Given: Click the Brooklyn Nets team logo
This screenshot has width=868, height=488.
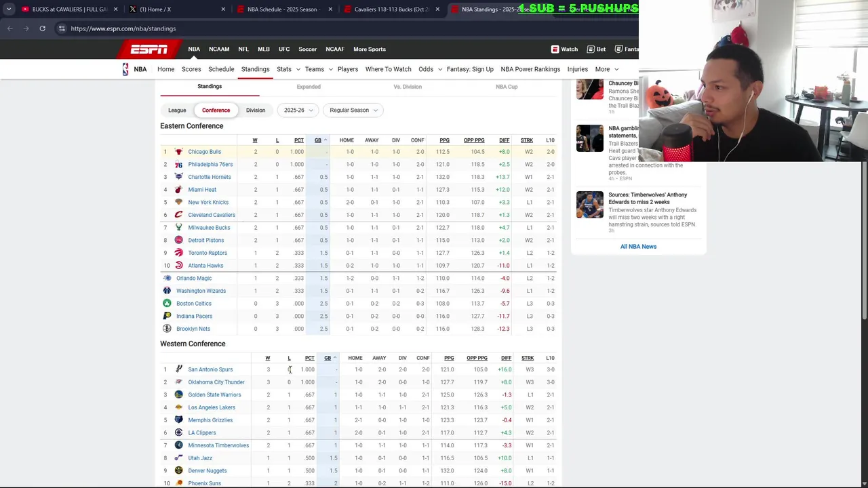Looking at the screenshot, I should coord(167,329).
